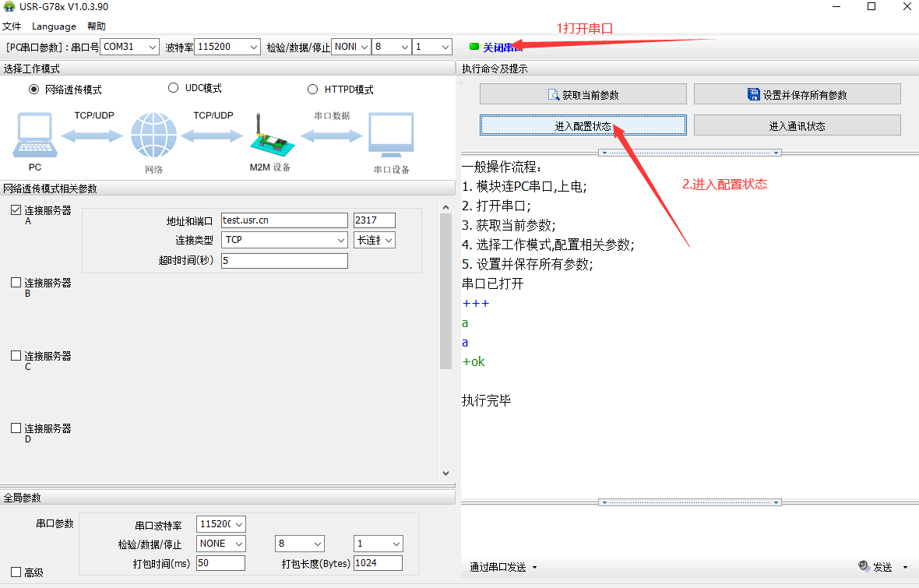Click the test.usr.cn address input field
This screenshot has height=588, width=919.
[284, 220]
